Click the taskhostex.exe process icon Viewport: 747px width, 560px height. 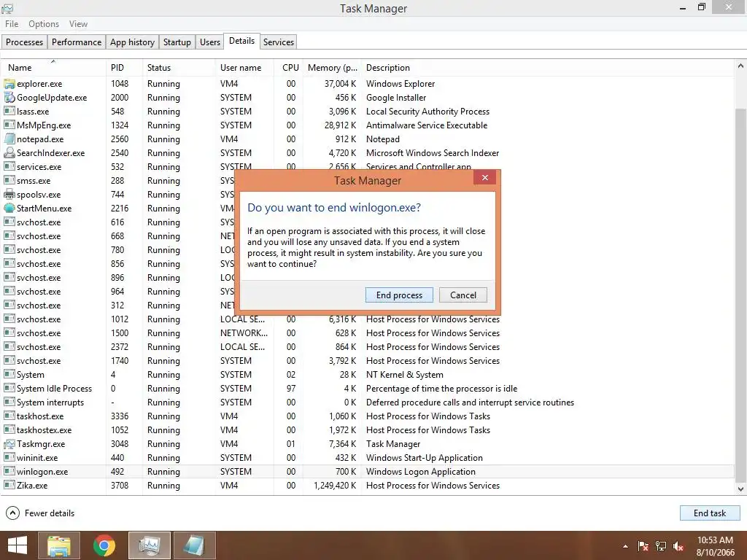[x=9, y=430]
